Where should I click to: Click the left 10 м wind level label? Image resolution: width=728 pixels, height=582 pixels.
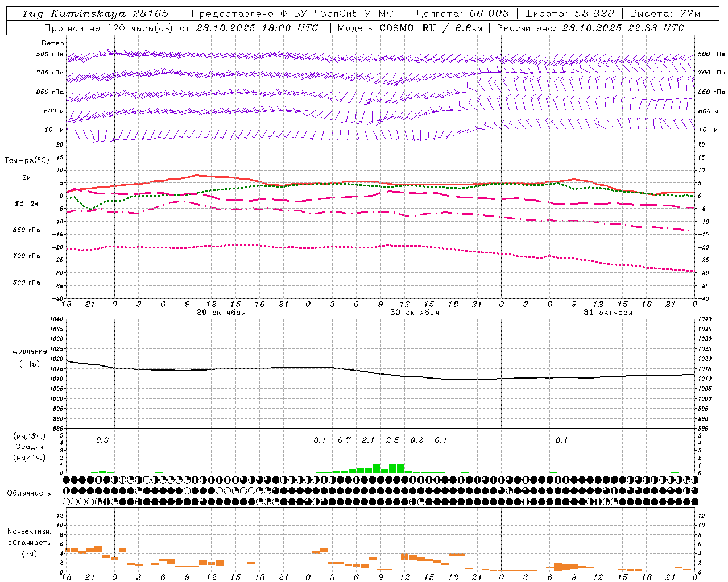(x=55, y=130)
